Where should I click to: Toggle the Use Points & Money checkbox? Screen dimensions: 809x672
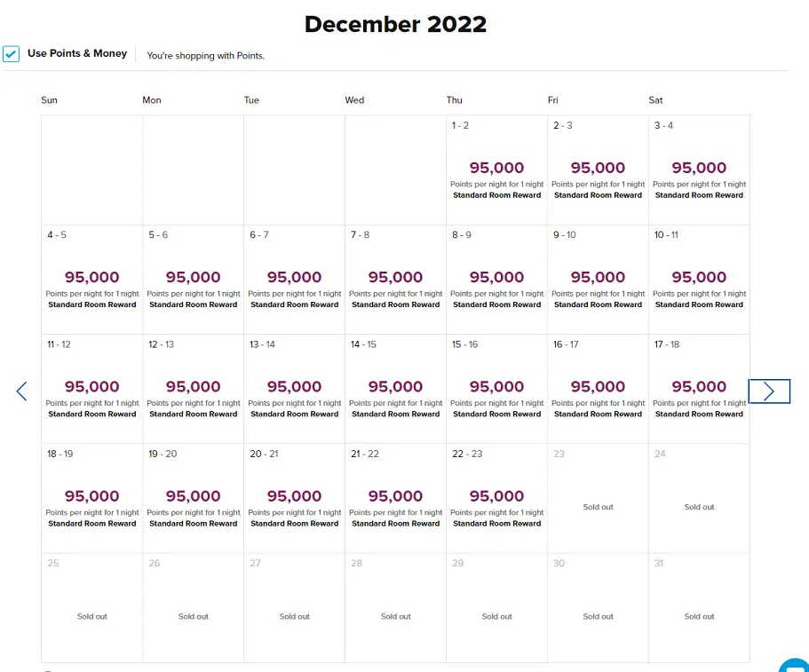(x=12, y=54)
